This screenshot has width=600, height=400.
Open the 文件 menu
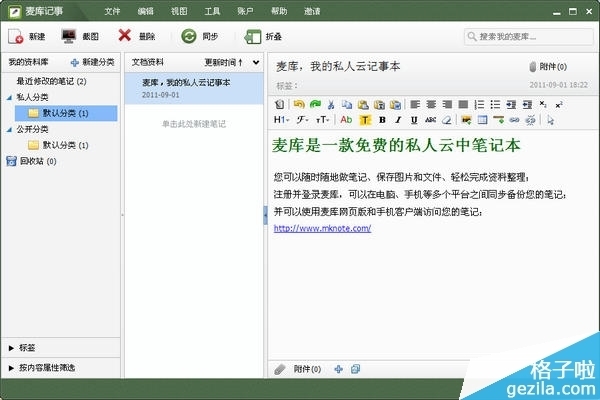point(112,11)
